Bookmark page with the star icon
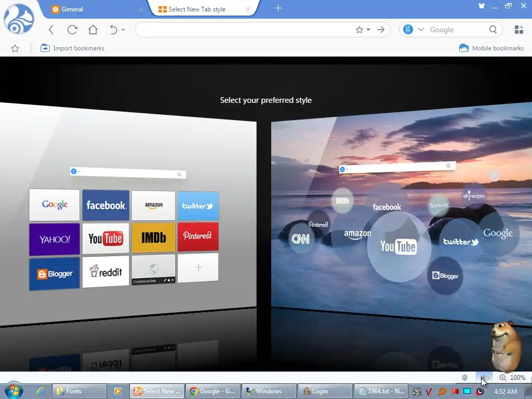 coord(360,30)
